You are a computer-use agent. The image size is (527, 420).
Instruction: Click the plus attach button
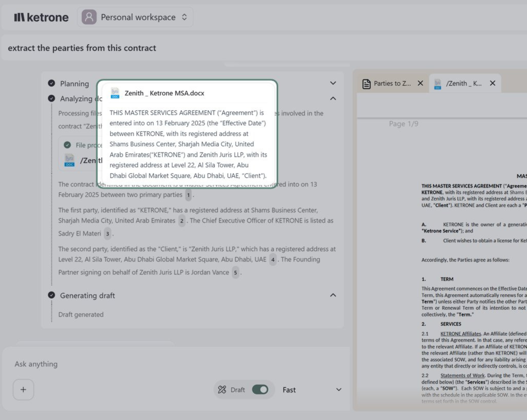23,389
